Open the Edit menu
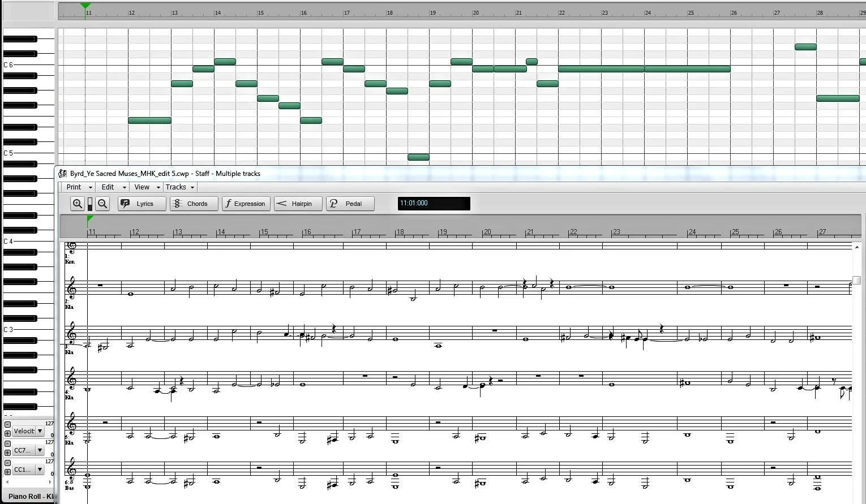The image size is (866, 504). [x=109, y=187]
